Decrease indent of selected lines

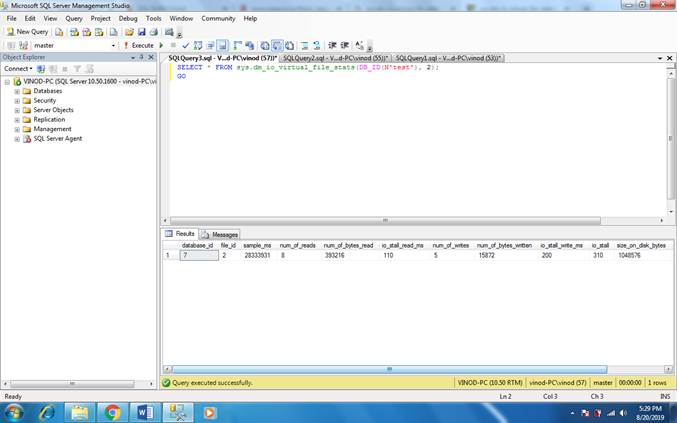tap(332, 45)
